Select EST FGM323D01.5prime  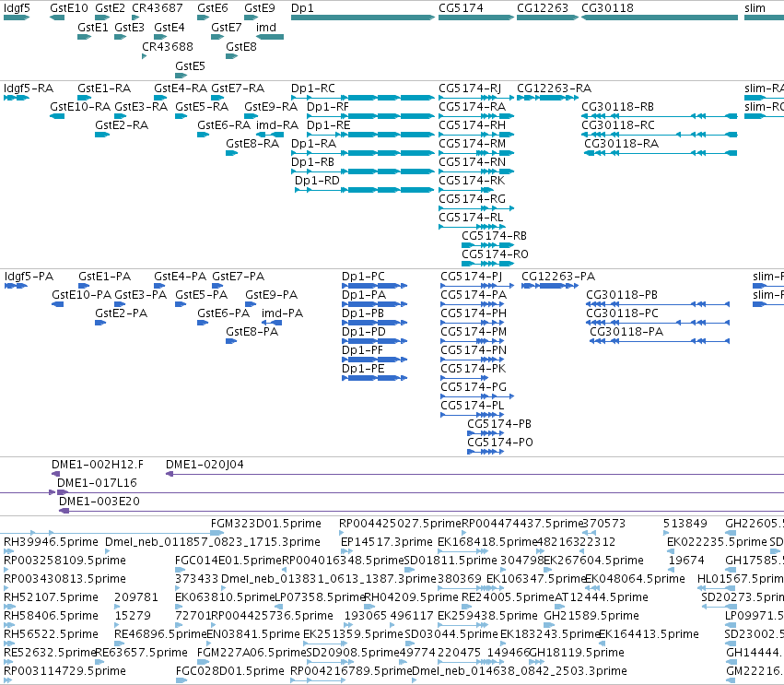point(265,524)
